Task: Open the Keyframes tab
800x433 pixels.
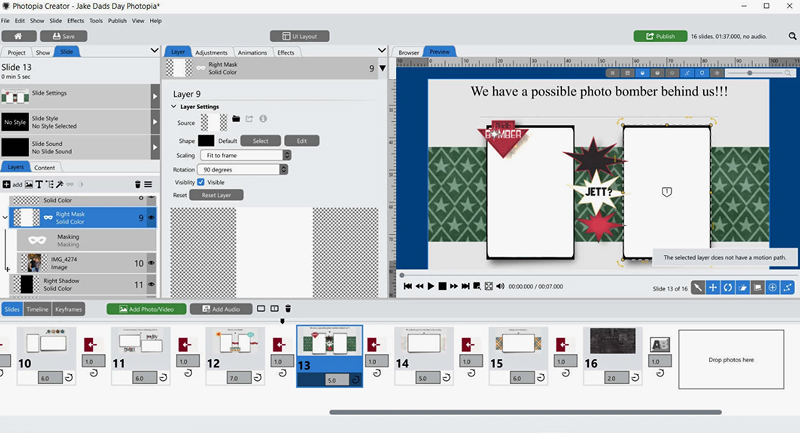Action: pos(68,309)
